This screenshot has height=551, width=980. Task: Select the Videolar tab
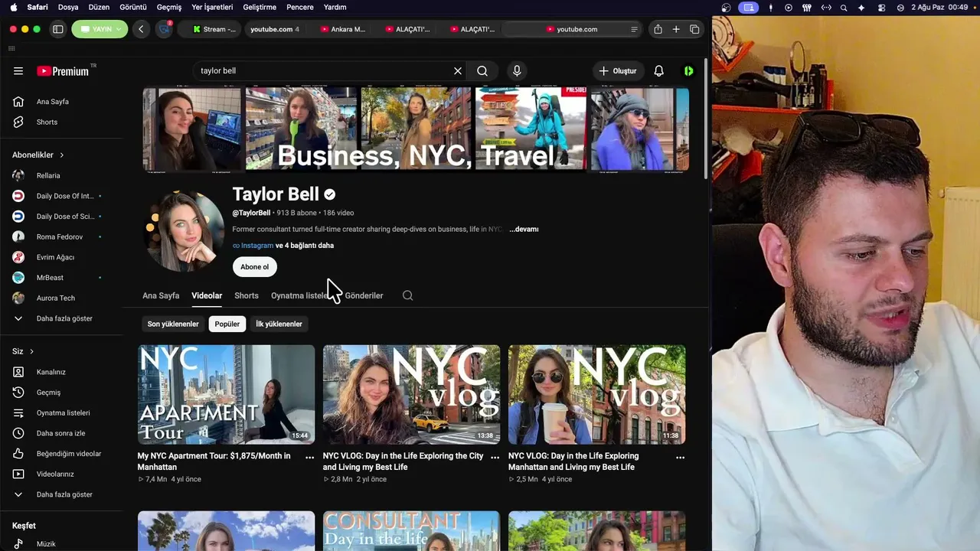point(207,295)
